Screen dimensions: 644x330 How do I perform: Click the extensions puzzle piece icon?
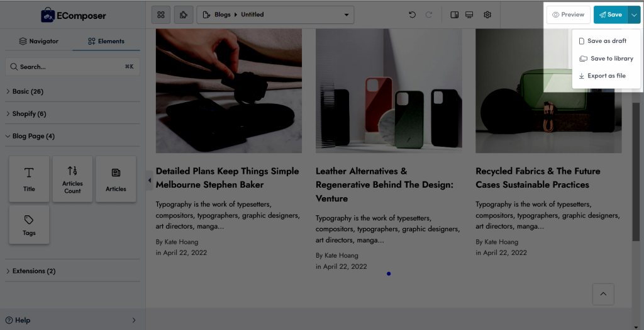(184, 15)
